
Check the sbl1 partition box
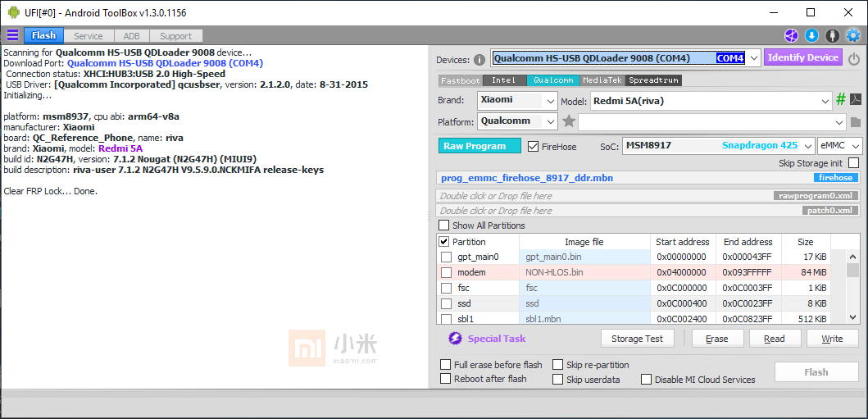click(x=446, y=319)
